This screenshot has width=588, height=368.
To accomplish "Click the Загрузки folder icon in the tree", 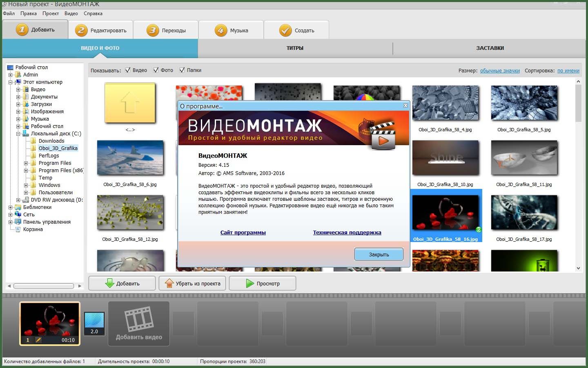I will (26, 104).
